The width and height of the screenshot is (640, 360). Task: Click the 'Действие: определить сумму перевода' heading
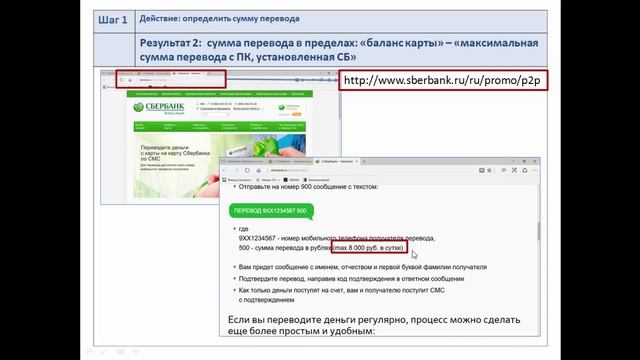(x=220, y=19)
